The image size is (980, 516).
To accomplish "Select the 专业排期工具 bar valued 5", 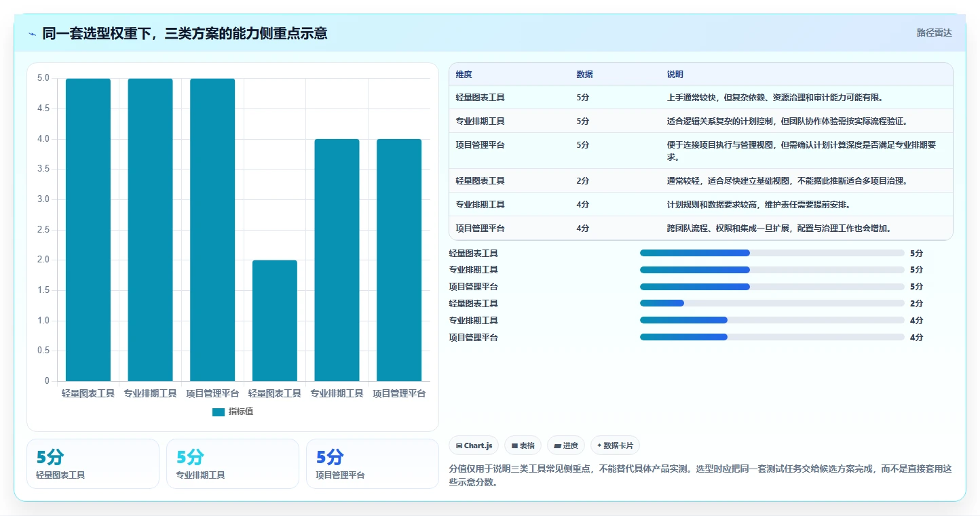I will pos(150,230).
